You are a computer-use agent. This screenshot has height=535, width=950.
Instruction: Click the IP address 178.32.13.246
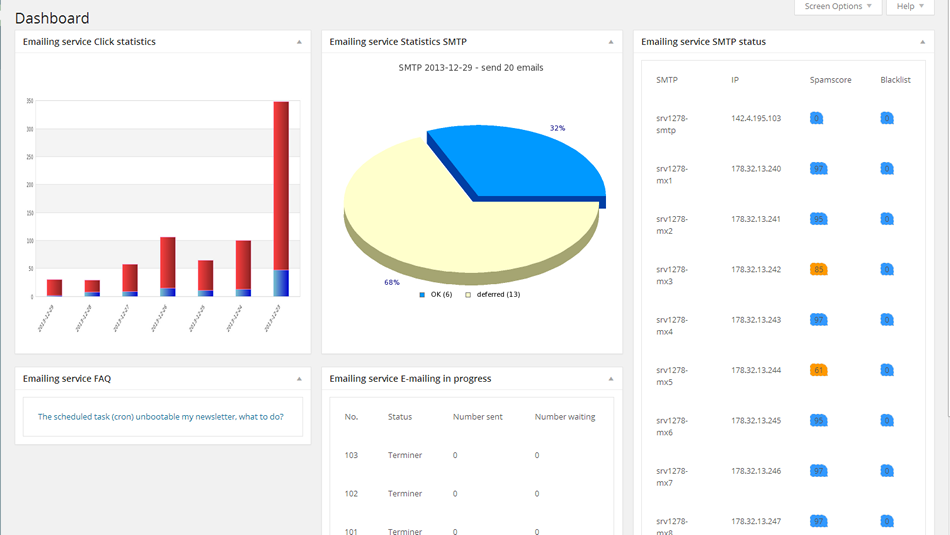[756, 470]
